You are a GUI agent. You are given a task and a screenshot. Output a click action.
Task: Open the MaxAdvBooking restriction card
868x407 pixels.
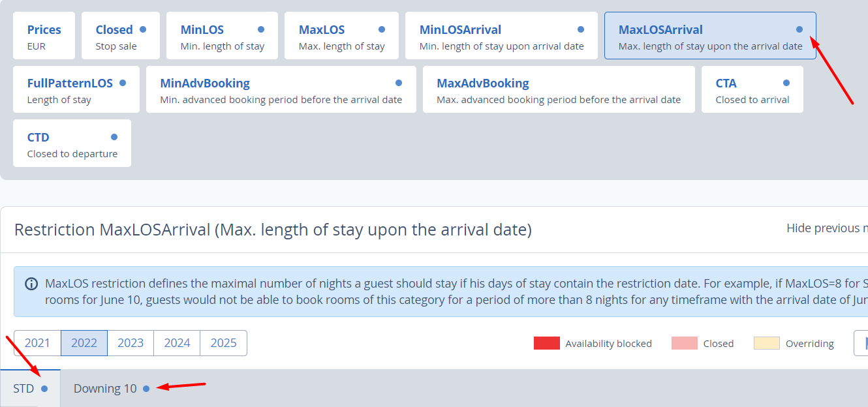pos(559,89)
